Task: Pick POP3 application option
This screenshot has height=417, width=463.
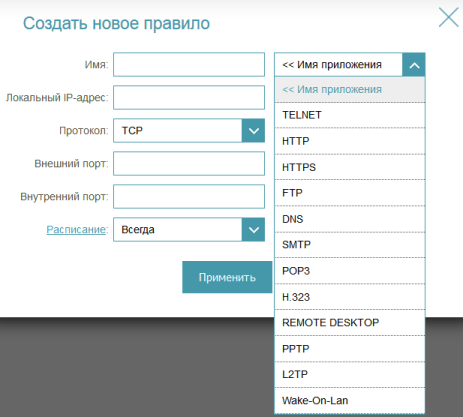Action: click(350, 271)
